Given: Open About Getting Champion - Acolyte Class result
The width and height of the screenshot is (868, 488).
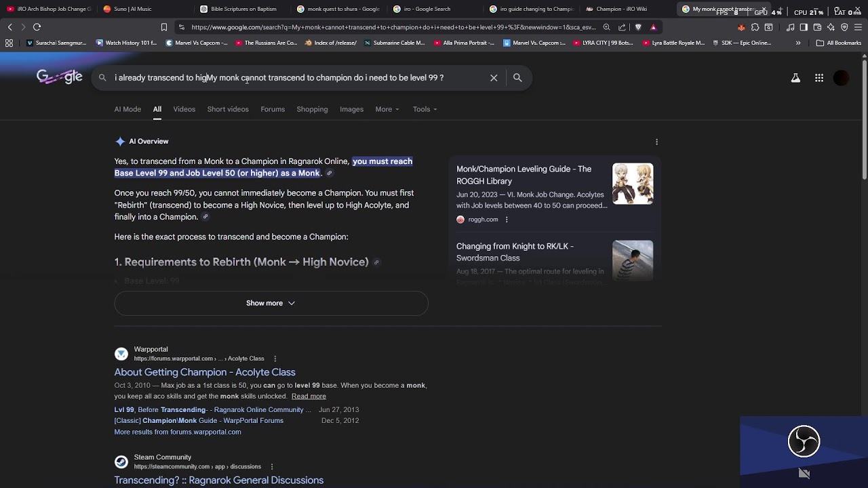Looking at the screenshot, I should pyautogui.click(x=205, y=372).
